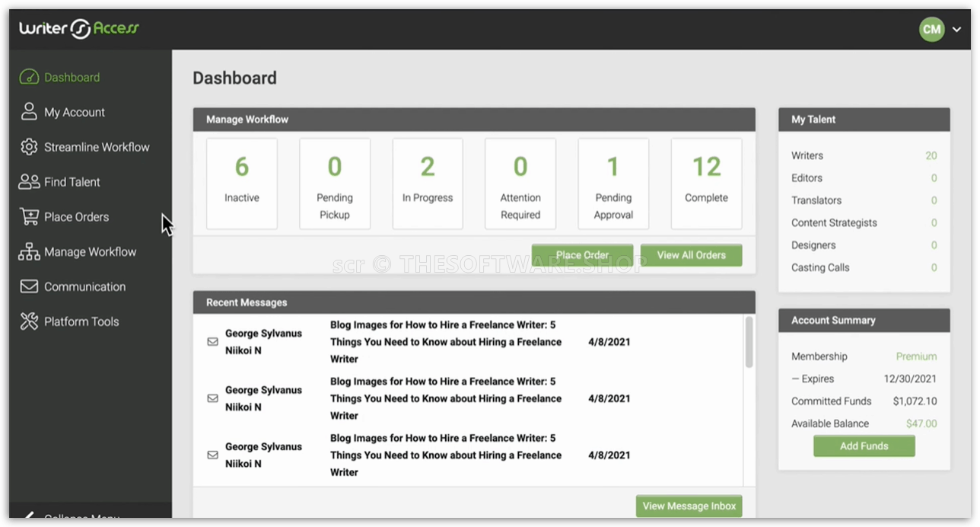
Task: Click the Writers count 20
Action: point(931,155)
